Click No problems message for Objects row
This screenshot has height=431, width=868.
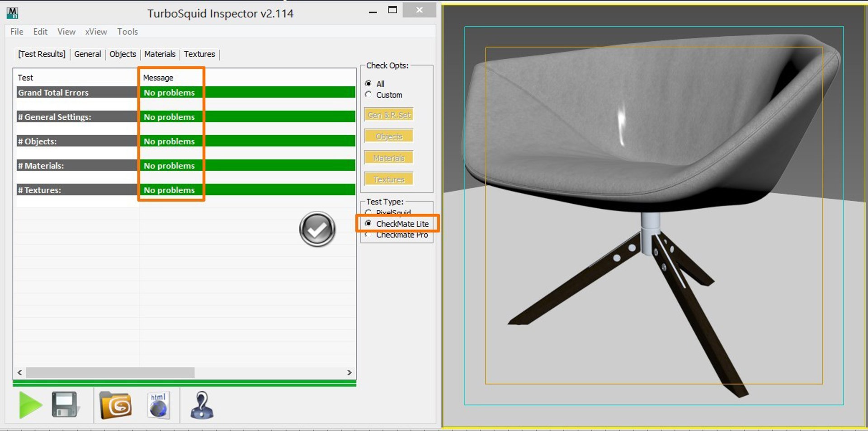169,141
